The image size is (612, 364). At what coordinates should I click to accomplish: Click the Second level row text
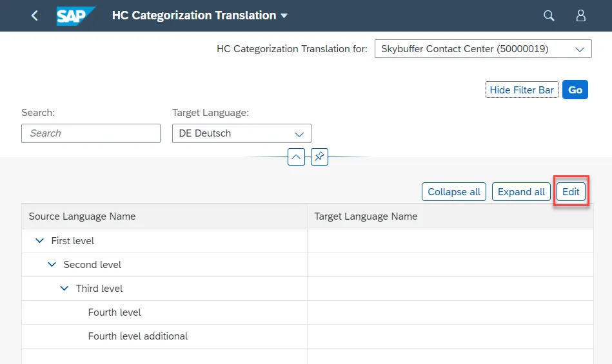point(92,265)
